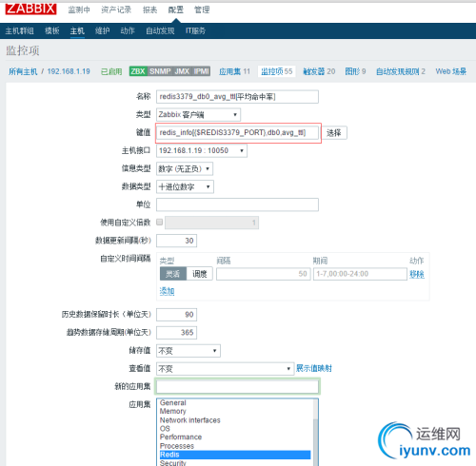
Task: Click the 已启用 status link
Action: coord(111,71)
